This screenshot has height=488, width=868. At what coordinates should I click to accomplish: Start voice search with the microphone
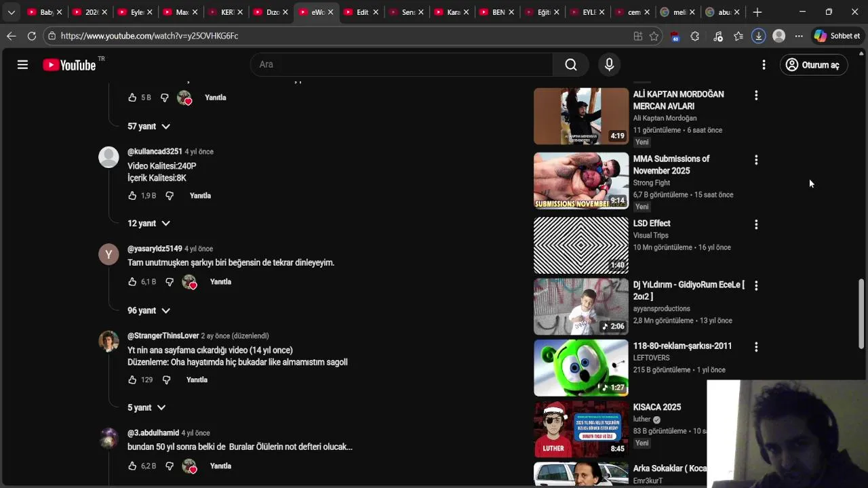[609, 64]
